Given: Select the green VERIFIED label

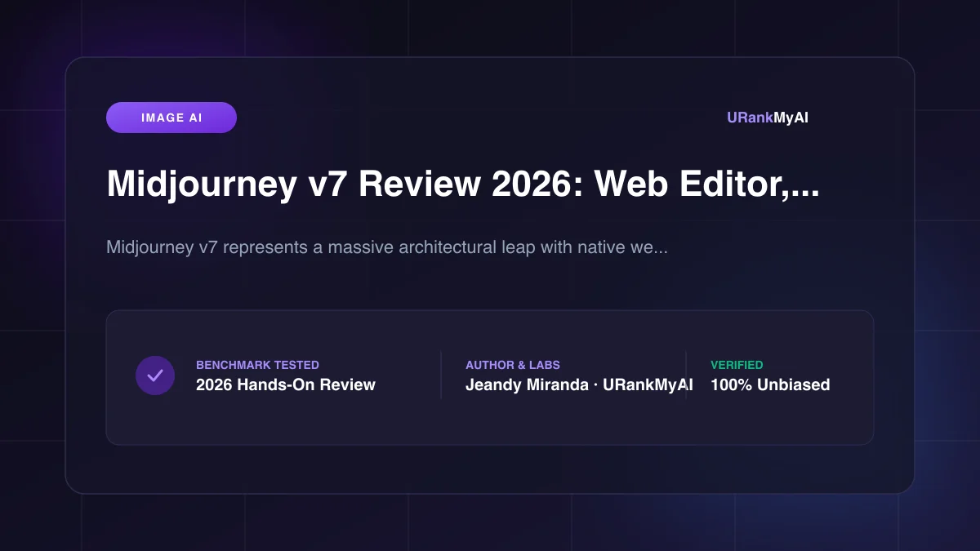Looking at the screenshot, I should 737,365.
